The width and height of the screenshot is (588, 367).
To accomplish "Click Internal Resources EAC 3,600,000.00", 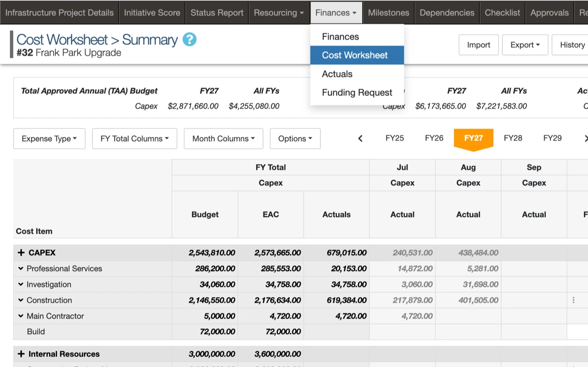I will (x=278, y=354).
